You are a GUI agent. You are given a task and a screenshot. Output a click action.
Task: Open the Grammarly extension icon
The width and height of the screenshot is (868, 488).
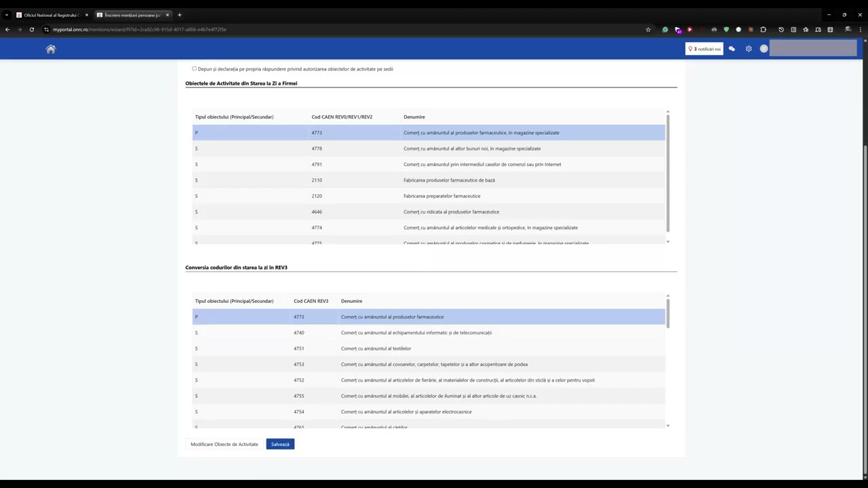(665, 29)
